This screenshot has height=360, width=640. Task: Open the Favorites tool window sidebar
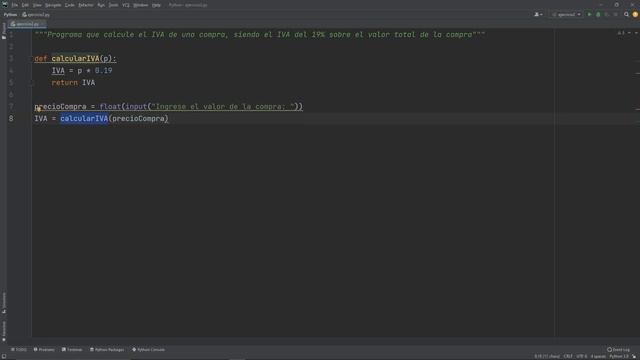point(4,331)
